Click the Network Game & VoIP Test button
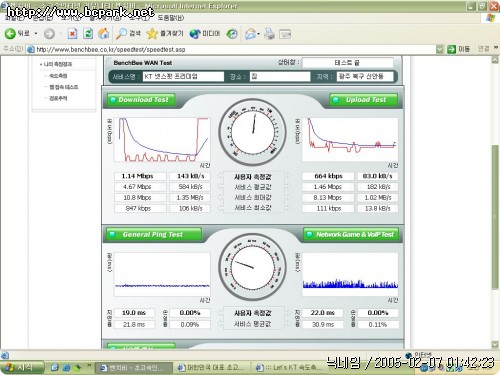 point(351,234)
